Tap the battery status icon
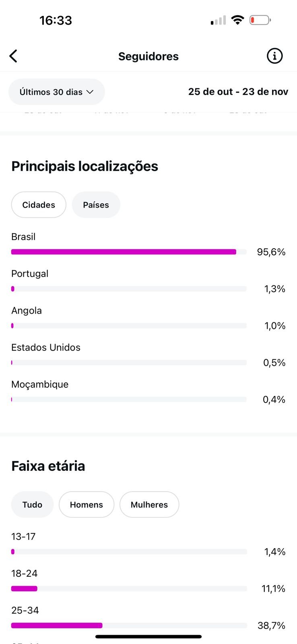The image size is (297, 644). pyautogui.click(x=260, y=20)
